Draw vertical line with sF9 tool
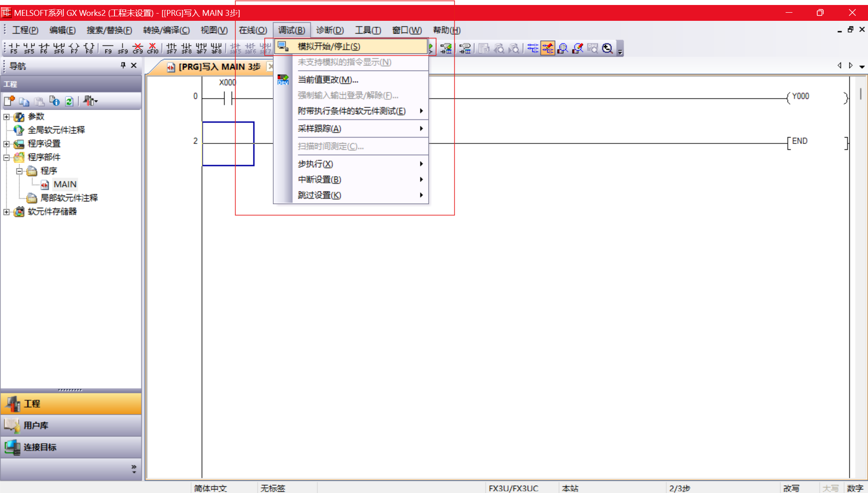868x493 pixels. (x=123, y=48)
